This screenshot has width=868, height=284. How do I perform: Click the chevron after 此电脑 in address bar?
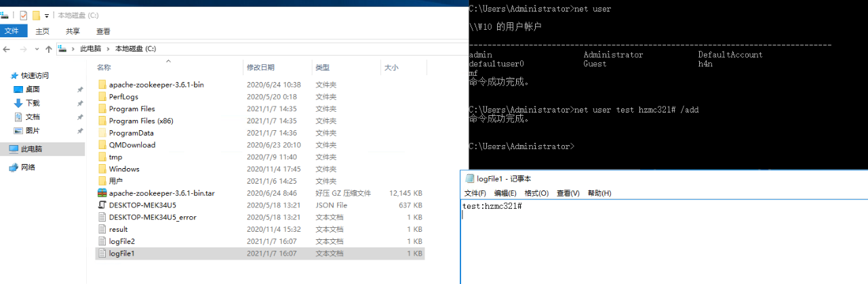[x=107, y=49]
